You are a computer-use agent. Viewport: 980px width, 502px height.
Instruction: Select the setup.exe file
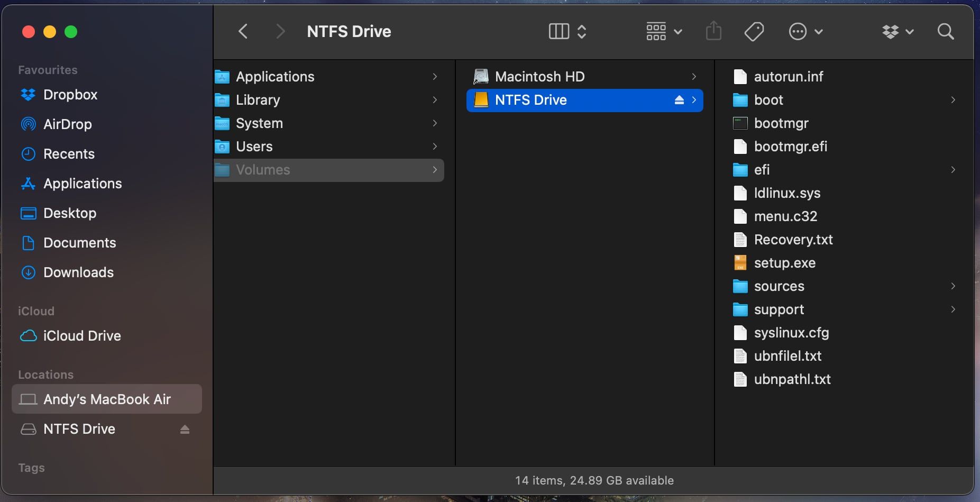click(x=784, y=263)
